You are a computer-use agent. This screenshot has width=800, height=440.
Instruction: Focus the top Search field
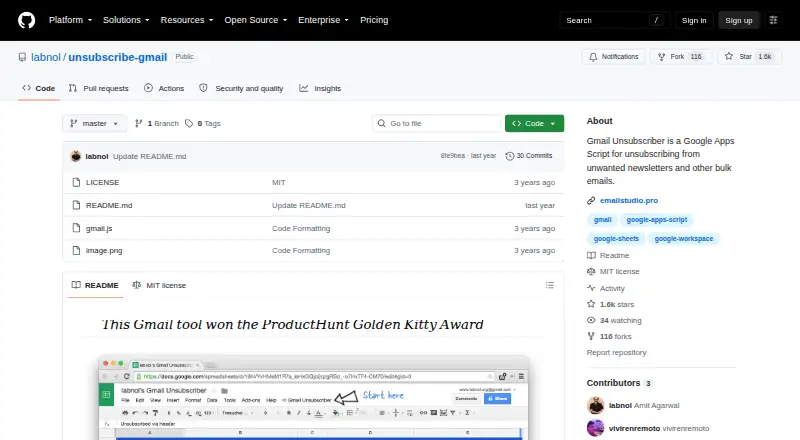614,20
